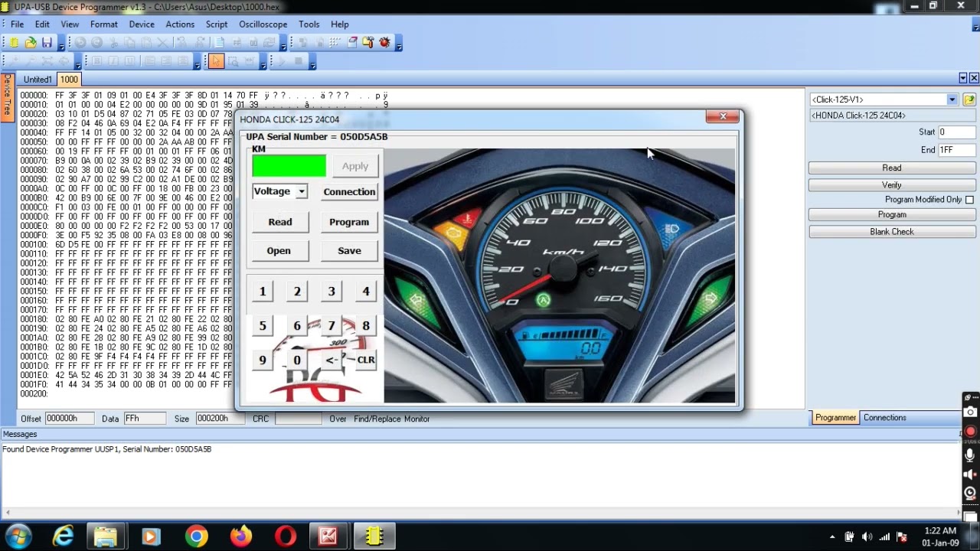
Task: Expand the Click-125-V1 device combo box
Action: pos(952,99)
